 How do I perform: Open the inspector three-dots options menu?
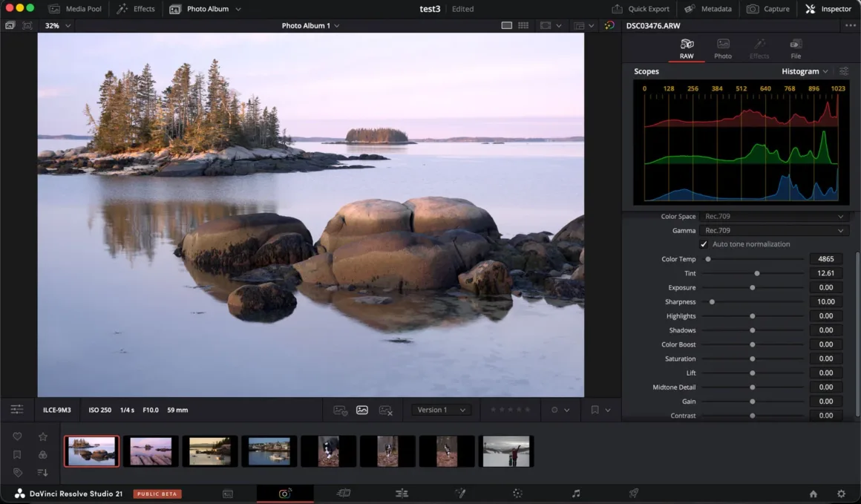850,25
